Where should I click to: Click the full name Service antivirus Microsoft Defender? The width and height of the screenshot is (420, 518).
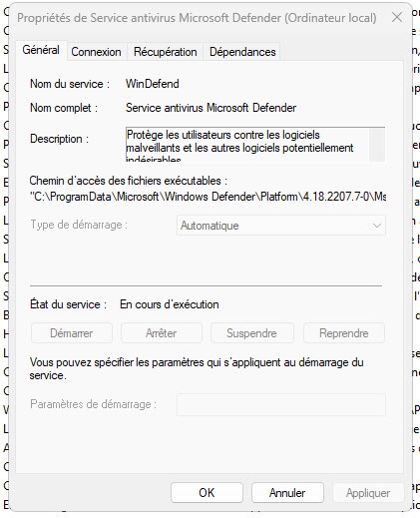[210, 108]
